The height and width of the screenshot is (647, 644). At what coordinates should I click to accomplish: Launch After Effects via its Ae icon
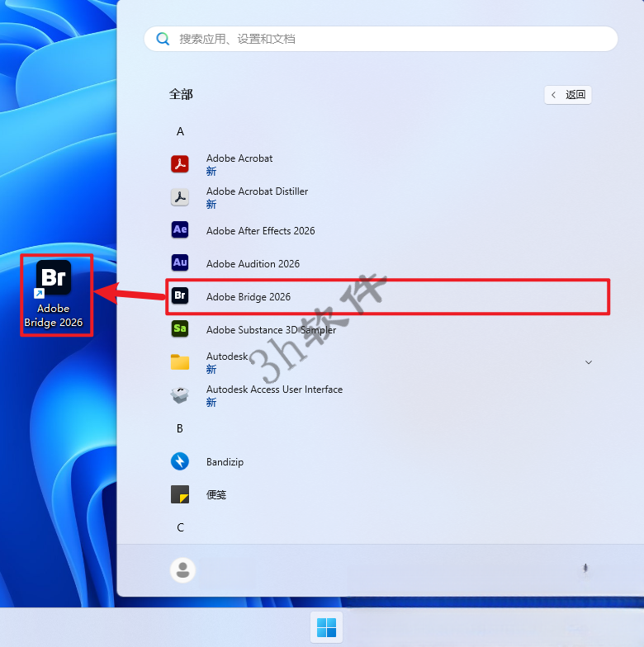click(180, 229)
